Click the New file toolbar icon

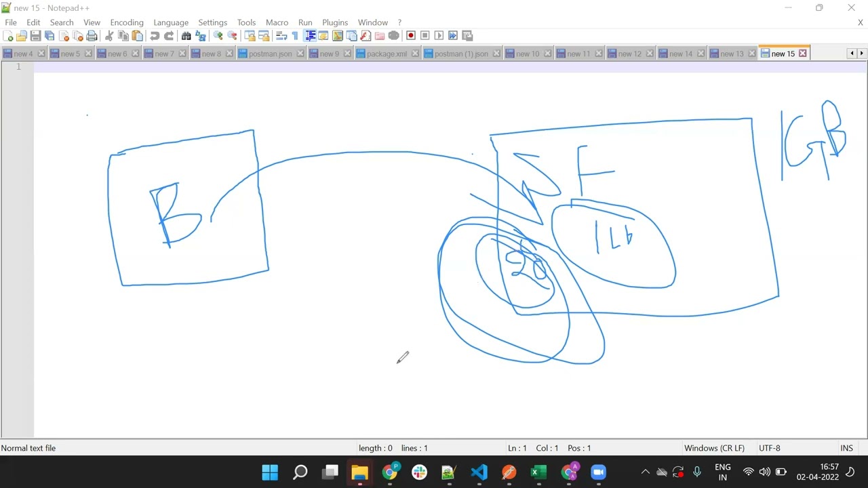point(9,36)
